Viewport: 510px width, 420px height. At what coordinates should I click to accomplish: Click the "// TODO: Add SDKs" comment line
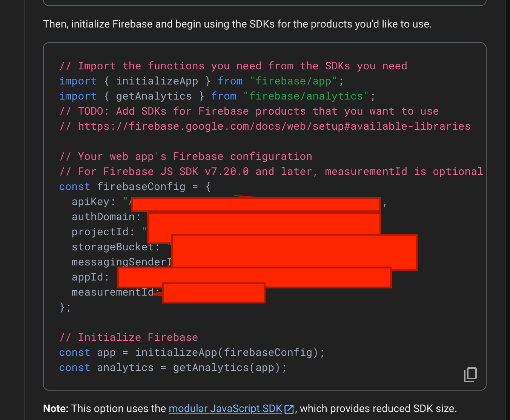pyautogui.click(x=249, y=111)
